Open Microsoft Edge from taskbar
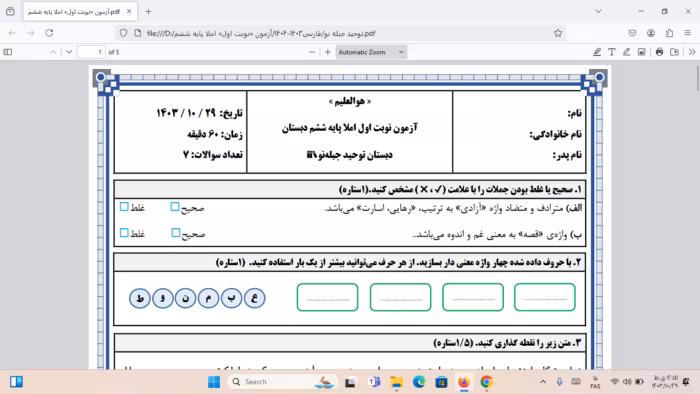 (x=419, y=382)
